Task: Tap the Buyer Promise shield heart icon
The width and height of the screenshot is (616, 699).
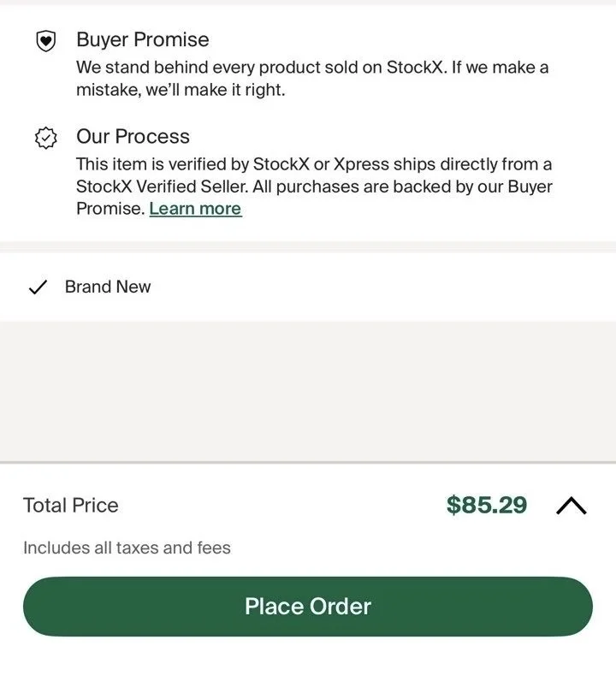Action: [45, 41]
